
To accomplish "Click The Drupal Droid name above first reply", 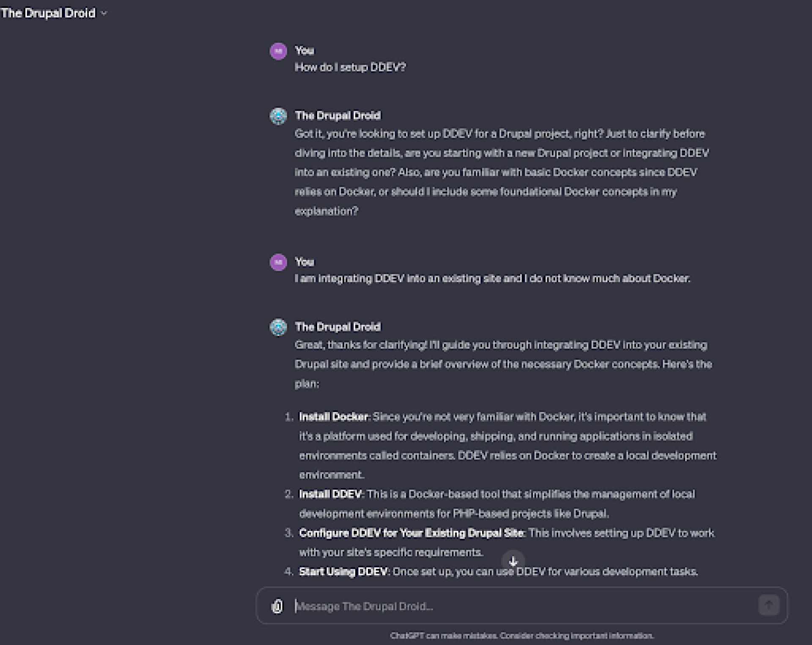I will point(338,115).
